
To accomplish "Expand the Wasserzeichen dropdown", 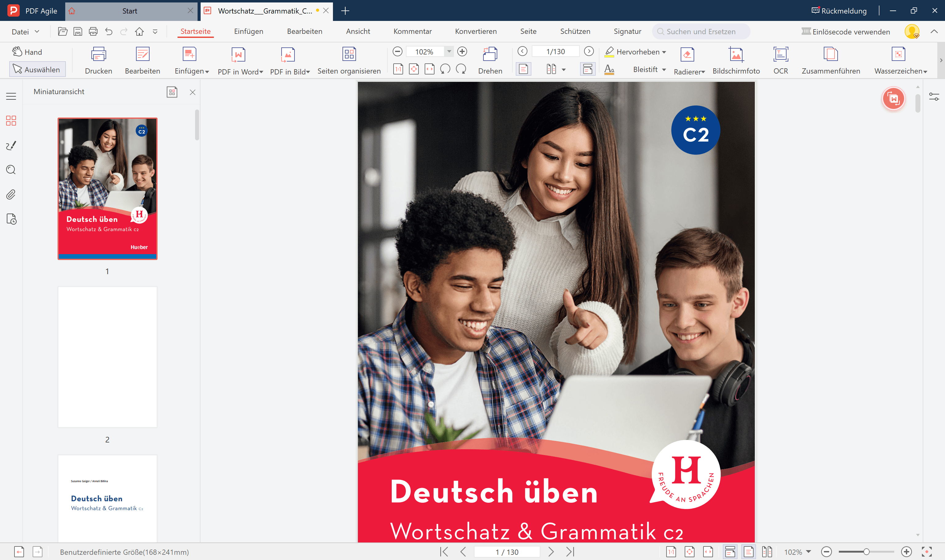I will [925, 72].
